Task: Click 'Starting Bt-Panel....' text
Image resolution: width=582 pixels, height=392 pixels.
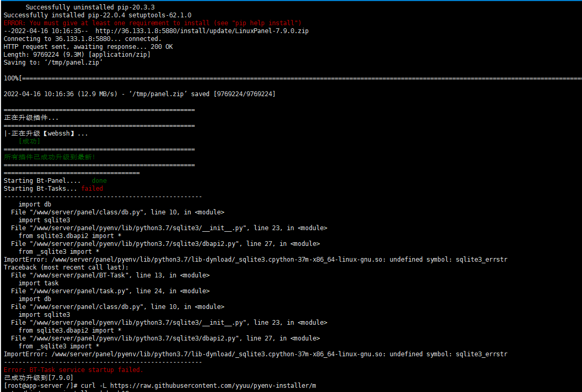Action: [x=42, y=180]
